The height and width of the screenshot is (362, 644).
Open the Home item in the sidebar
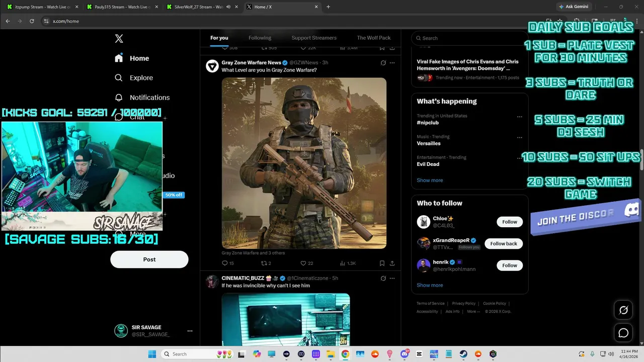pyautogui.click(x=132, y=58)
